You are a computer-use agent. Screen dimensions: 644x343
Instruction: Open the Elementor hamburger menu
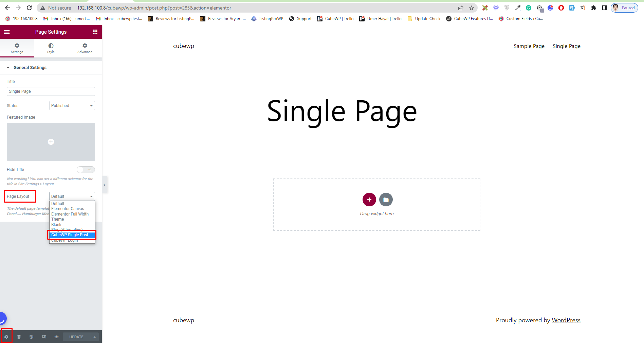click(x=7, y=32)
